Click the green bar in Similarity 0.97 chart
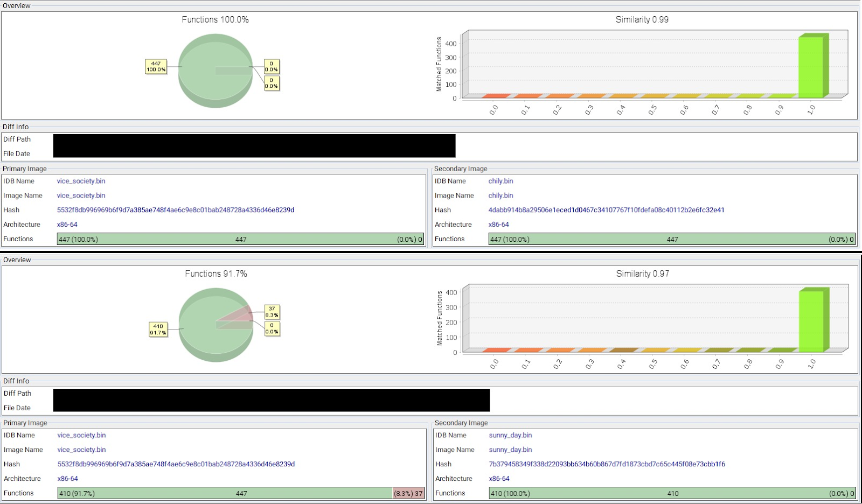862x504 pixels. [x=811, y=321]
